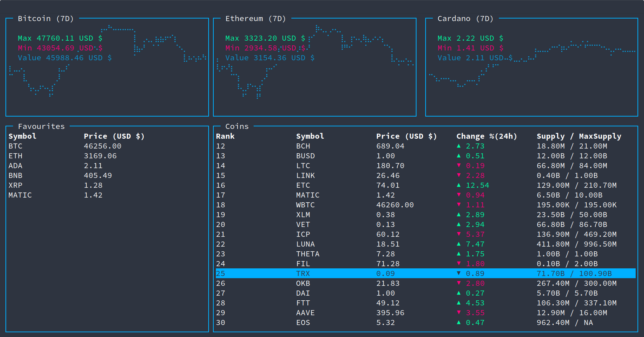Click the AAVE price 395.96
644x337 pixels.
[x=390, y=313]
